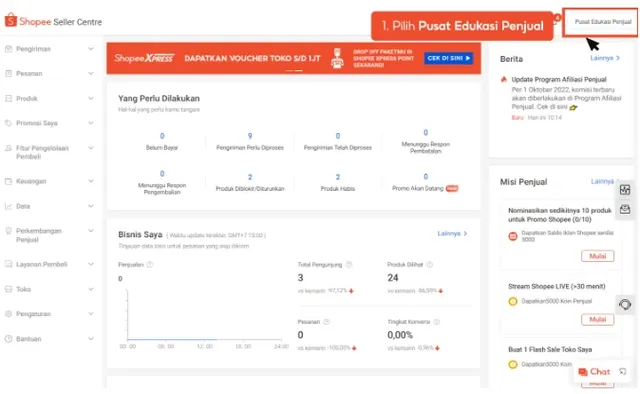Click Menunggu Respon Pengembalian count

click(x=162, y=174)
